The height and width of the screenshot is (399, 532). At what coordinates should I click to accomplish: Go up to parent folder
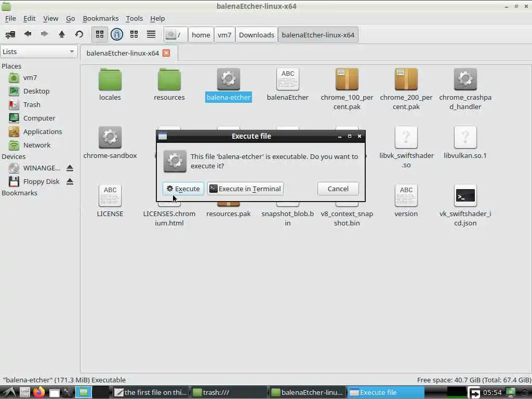tap(62, 34)
